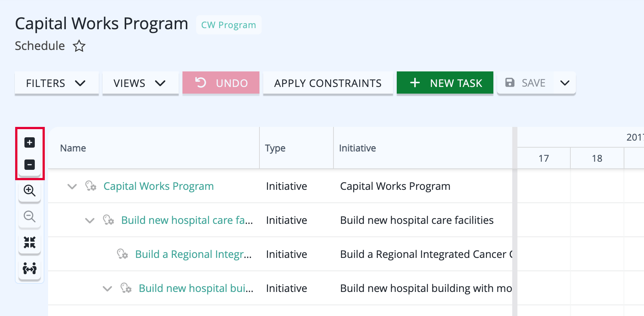Click the collapse all minus icon
This screenshot has width=644, height=316.
pos(30,164)
